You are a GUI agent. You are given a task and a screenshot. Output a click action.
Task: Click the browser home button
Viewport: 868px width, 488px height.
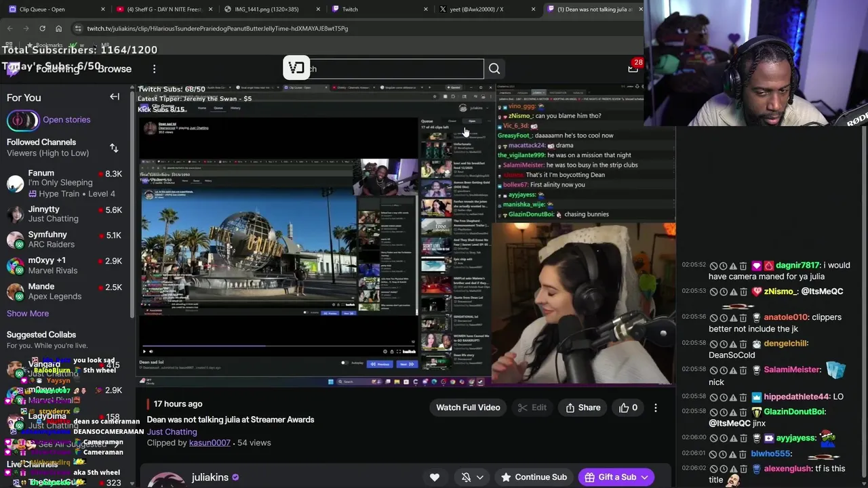59,28
